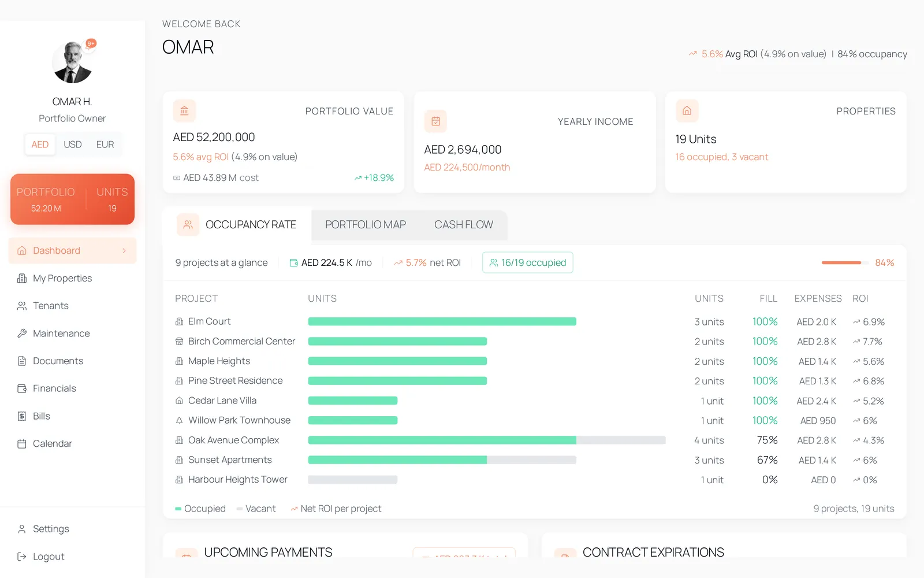This screenshot has width=924, height=578.
Task: Open the Bills page
Action: (x=73, y=416)
